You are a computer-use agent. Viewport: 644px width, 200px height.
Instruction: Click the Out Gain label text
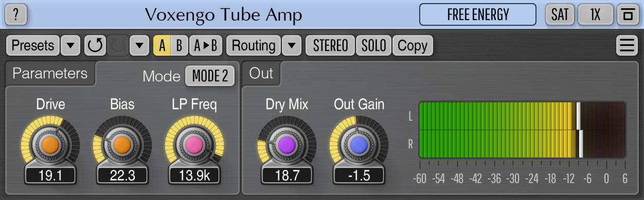coord(359,105)
